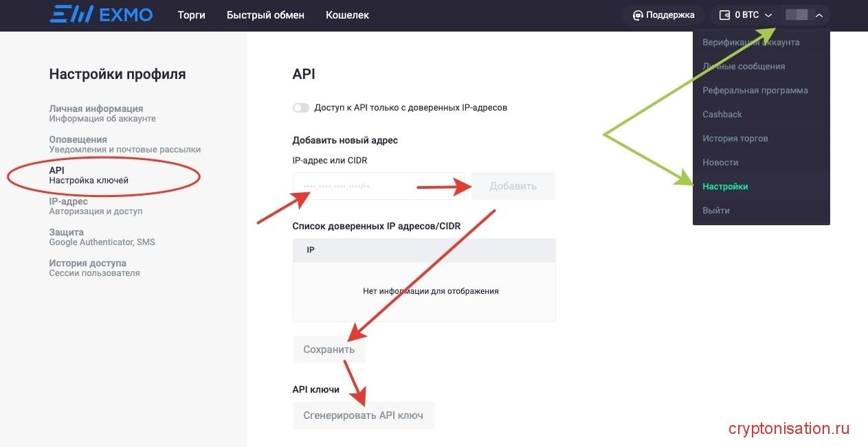Open Защита settings in the sidebar
This screenshot has height=447, width=868.
pos(76,236)
